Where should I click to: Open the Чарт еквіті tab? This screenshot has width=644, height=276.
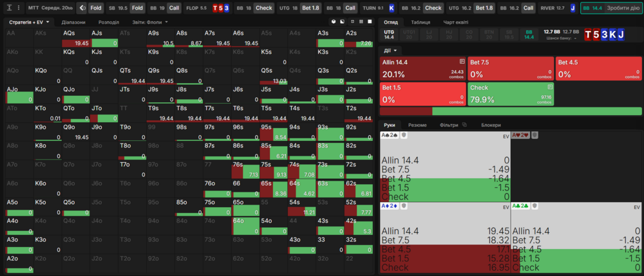coord(456,22)
